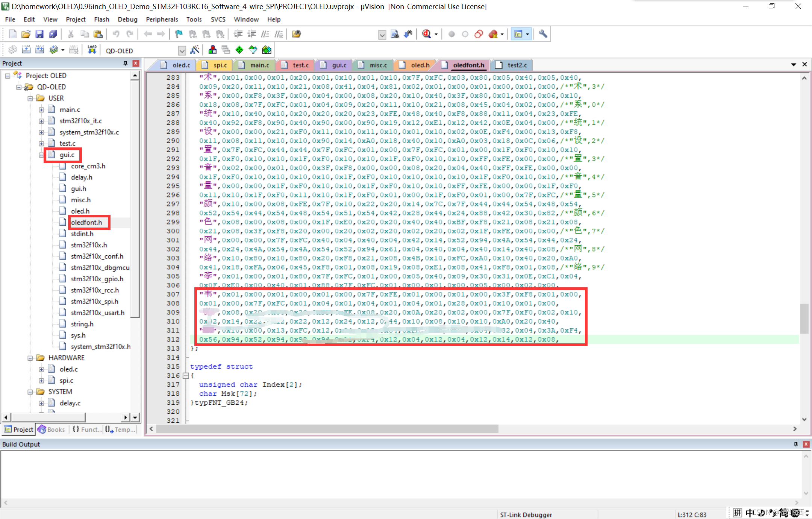Toggle the Project window view button

(518, 34)
